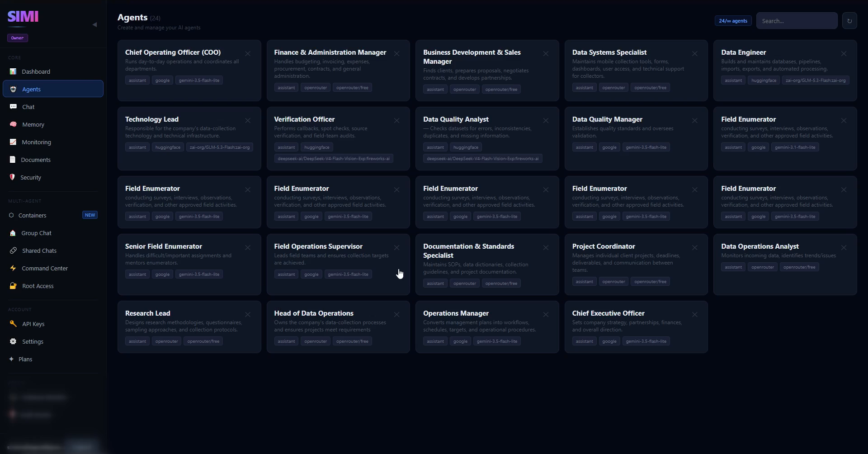Click the Owner role badge
The image size is (868, 454).
18,38
